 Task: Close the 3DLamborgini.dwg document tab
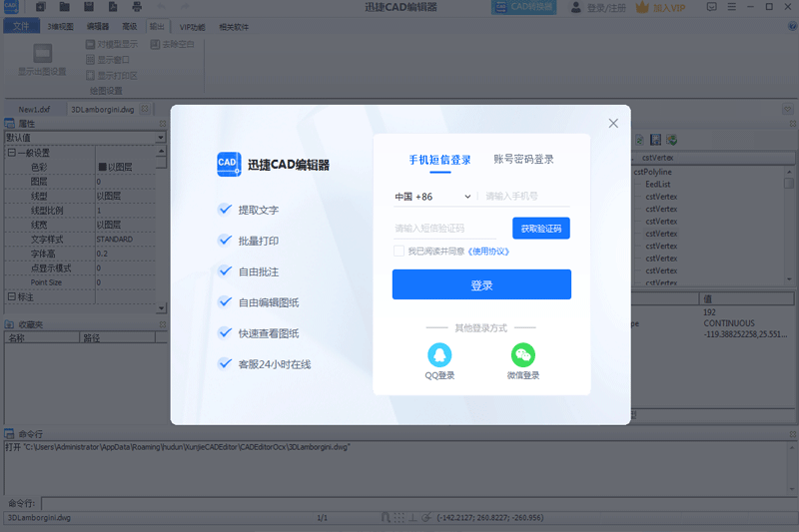pos(145,109)
